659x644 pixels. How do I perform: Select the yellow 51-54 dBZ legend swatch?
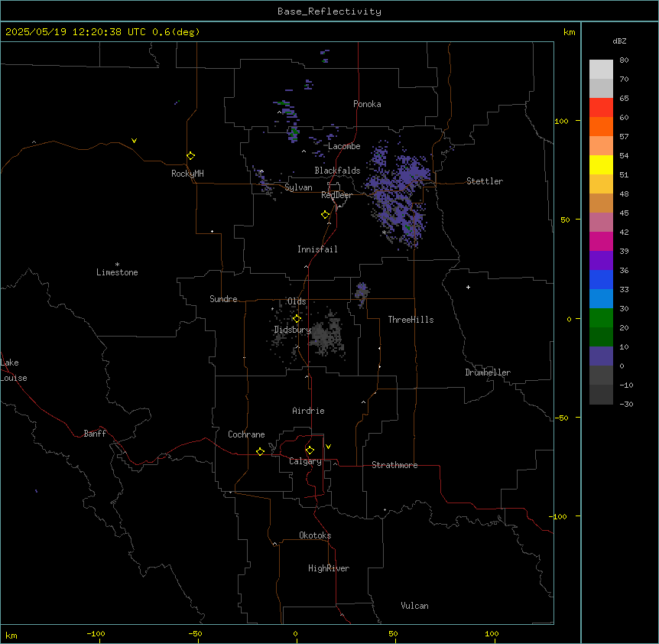tap(601, 164)
